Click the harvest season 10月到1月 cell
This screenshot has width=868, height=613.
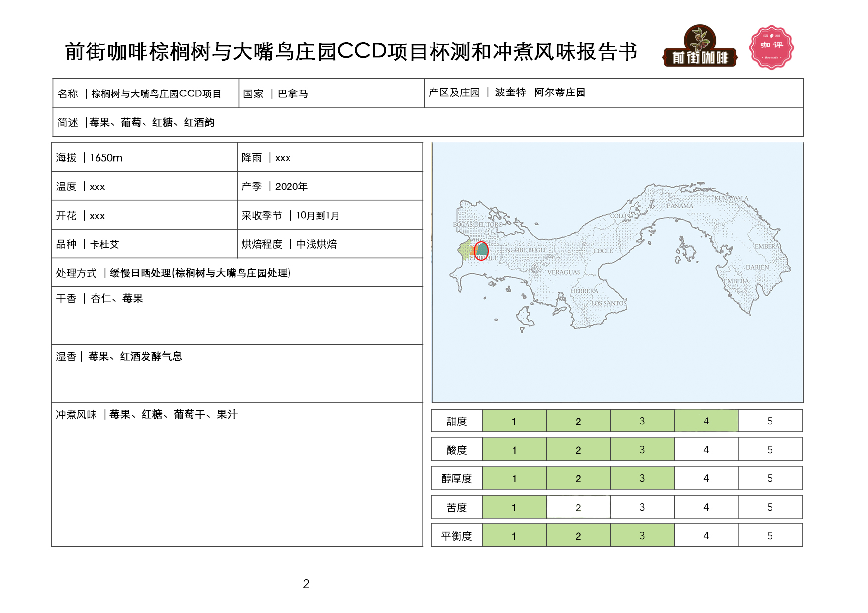coord(329,216)
